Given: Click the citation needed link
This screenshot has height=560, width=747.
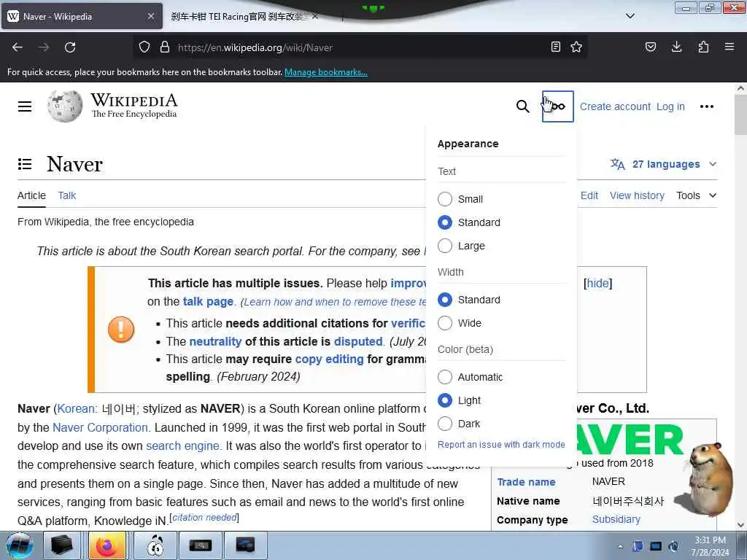Looking at the screenshot, I should [204, 518].
